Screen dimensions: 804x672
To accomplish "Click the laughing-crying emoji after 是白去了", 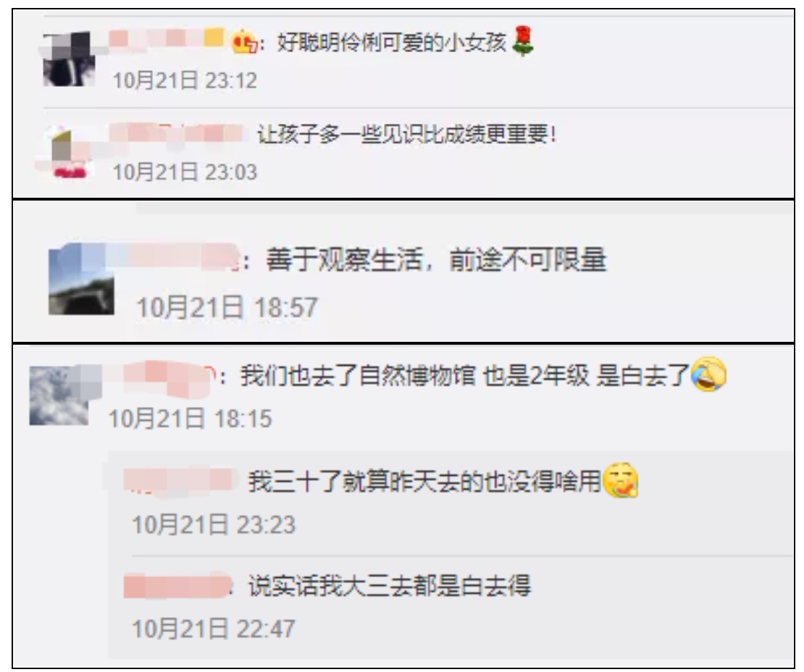I will [x=708, y=374].
